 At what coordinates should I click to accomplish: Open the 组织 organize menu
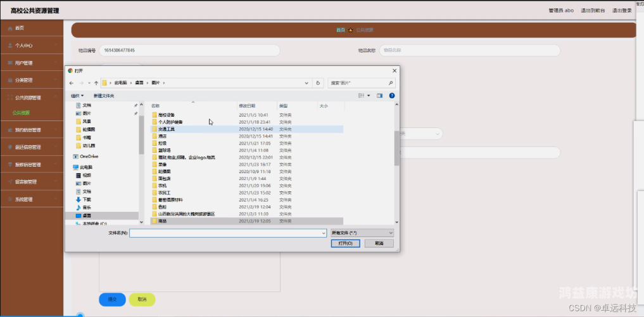point(77,96)
